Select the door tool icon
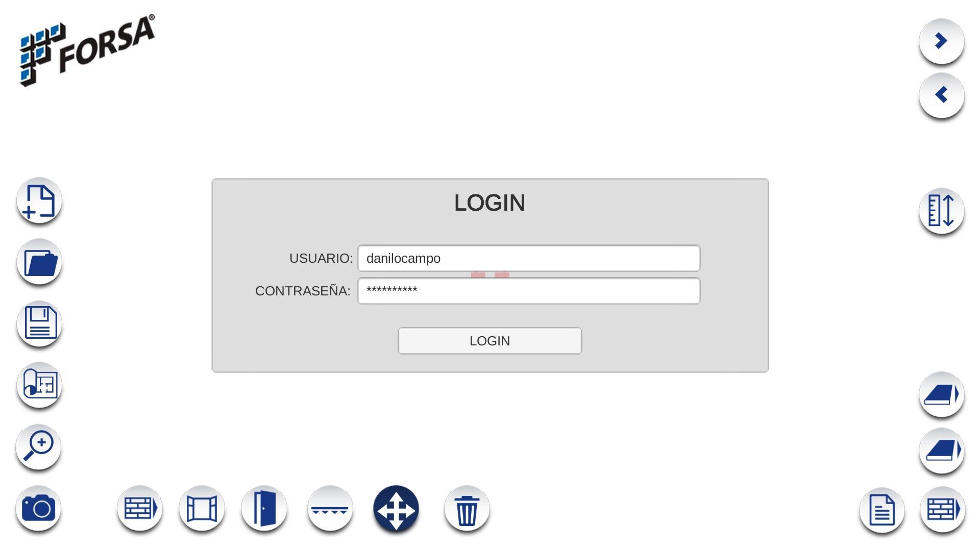The height and width of the screenshot is (551, 980). coord(264,508)
